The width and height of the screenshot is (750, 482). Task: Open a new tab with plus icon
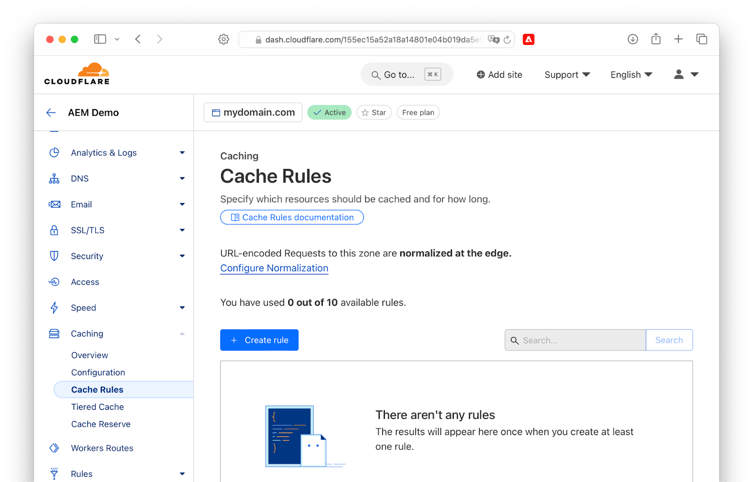pyautogui.click(x=678, y=39)
